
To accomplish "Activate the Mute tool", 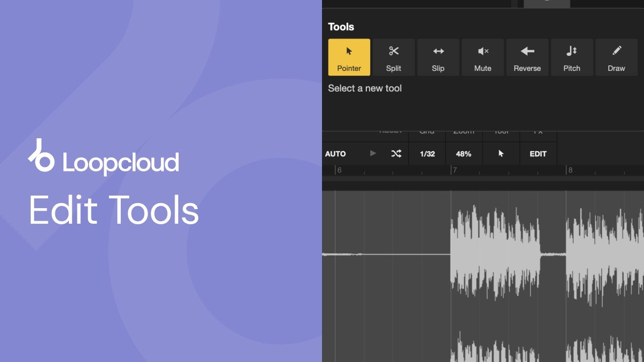I will (482, 57).
